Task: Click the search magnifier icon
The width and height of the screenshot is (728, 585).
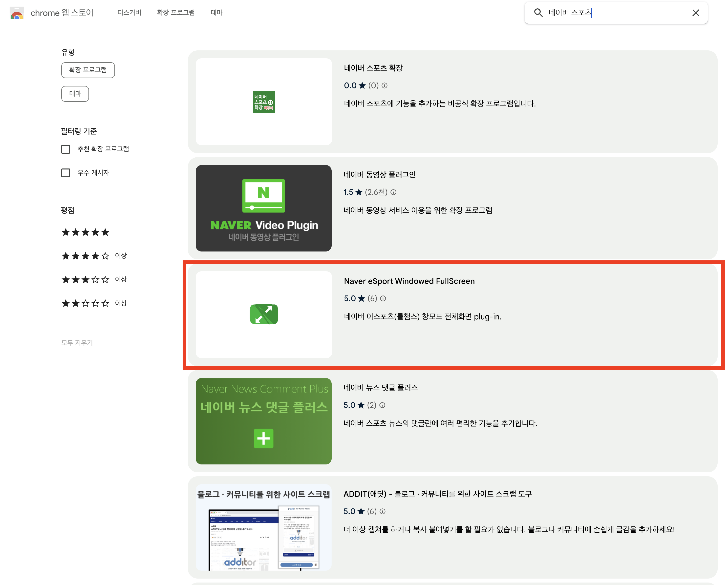Action: click(538, 13)
